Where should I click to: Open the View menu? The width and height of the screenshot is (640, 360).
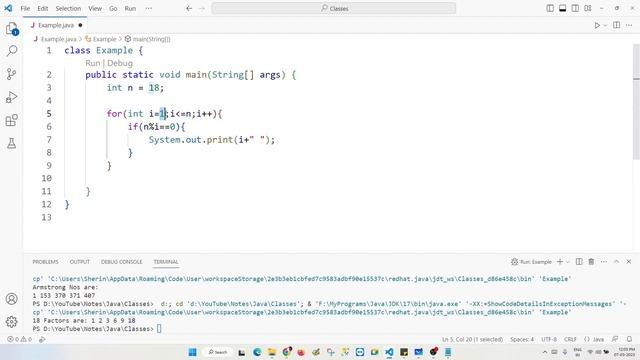pos(95,8)
